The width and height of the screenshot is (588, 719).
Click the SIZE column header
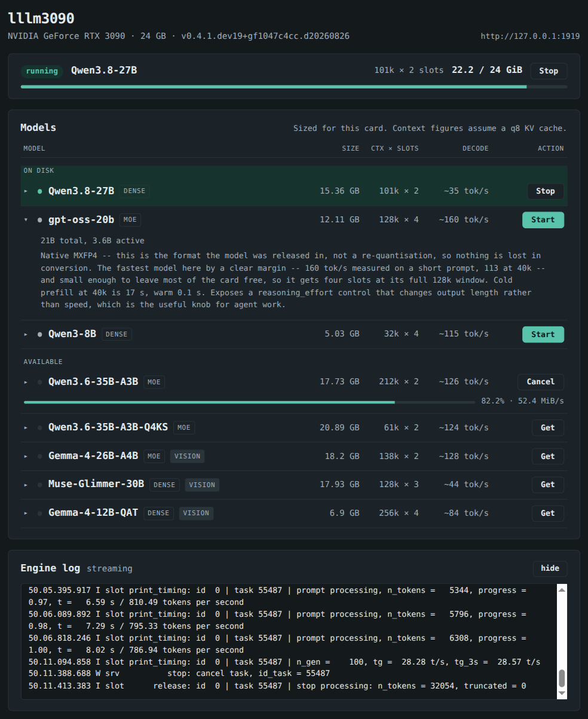tap(350, 148)
